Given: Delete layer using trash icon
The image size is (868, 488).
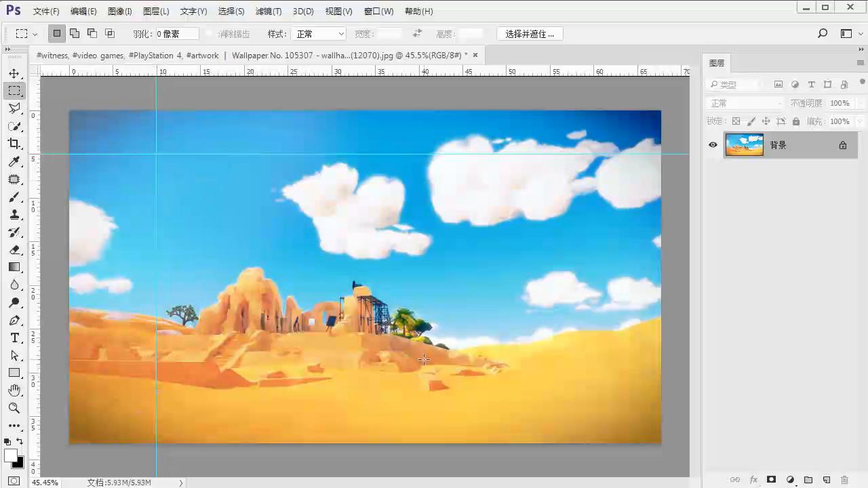Looking at the screenshot, I should click(844, 480).
